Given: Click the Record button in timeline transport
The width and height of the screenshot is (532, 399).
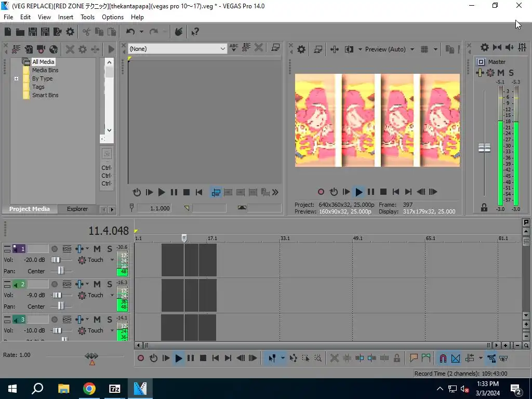Looking at the screenshot, I should pos(141,358).
